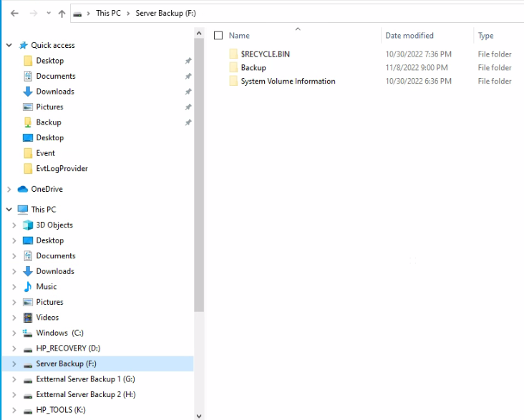Select This PC in the address breadcrumb
The width and height of the screenshot is (524, 420).
coord(108,13)
